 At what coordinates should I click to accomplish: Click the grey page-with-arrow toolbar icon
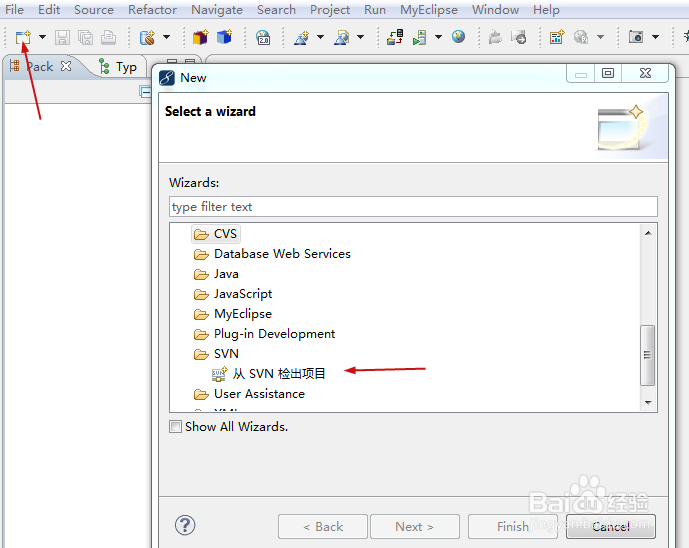519,37
